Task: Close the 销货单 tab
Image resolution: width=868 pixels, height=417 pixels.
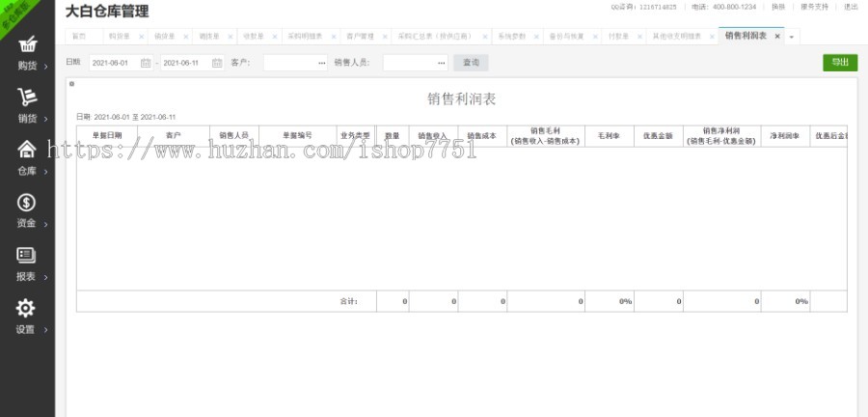Action: [x=186, y=37]
